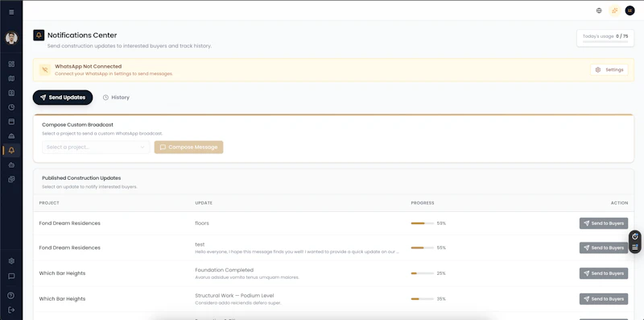Image resolution: width=644 pixels, height=320 pixels.
Task: Select the floors update text
Action: coord(202,223)
